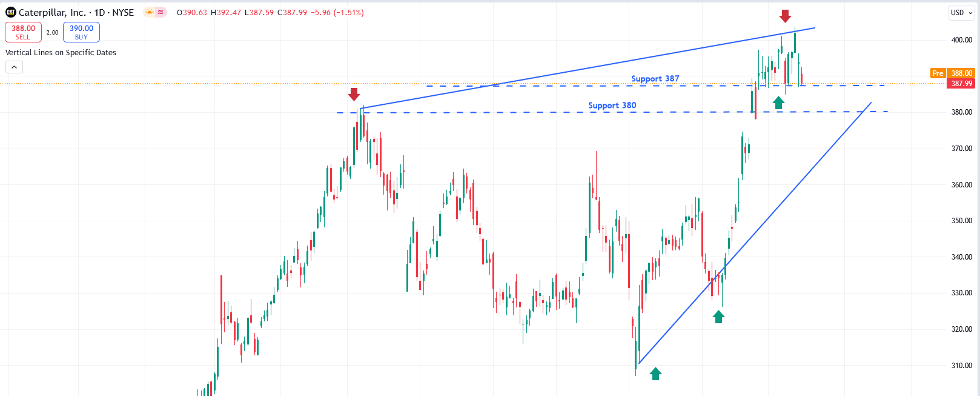Click the 340.00 price axis label

tap(962, 257)
